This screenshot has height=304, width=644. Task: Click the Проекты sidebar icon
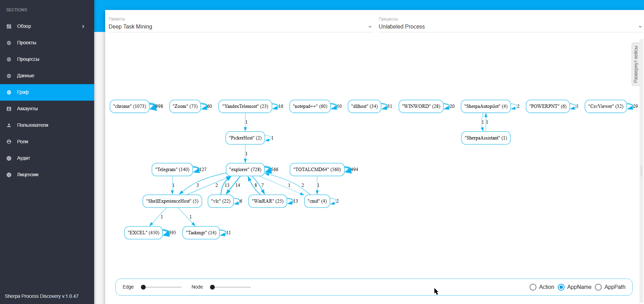click(x=9, y=43)
